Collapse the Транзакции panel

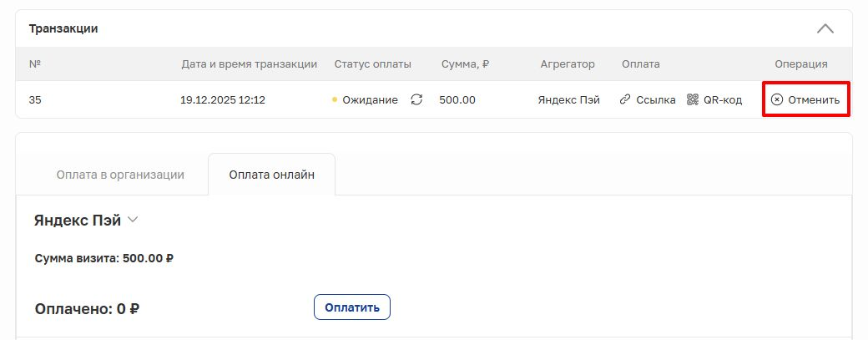click(x=825, y=28)
